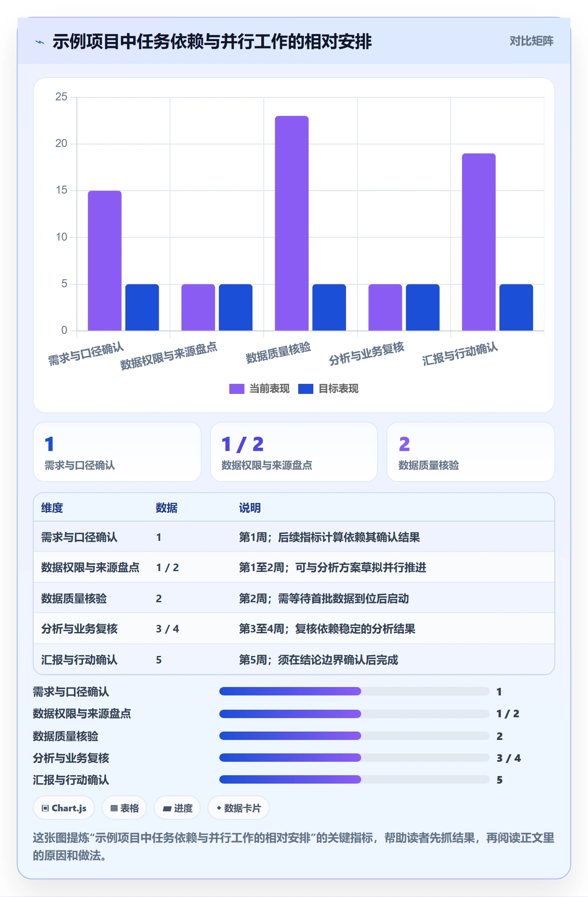588x897 pixels.
Task: Click table cell 第1周；后续指标计算依赖其确认结果
Action: pyautogui.click(x=330, y=537)
